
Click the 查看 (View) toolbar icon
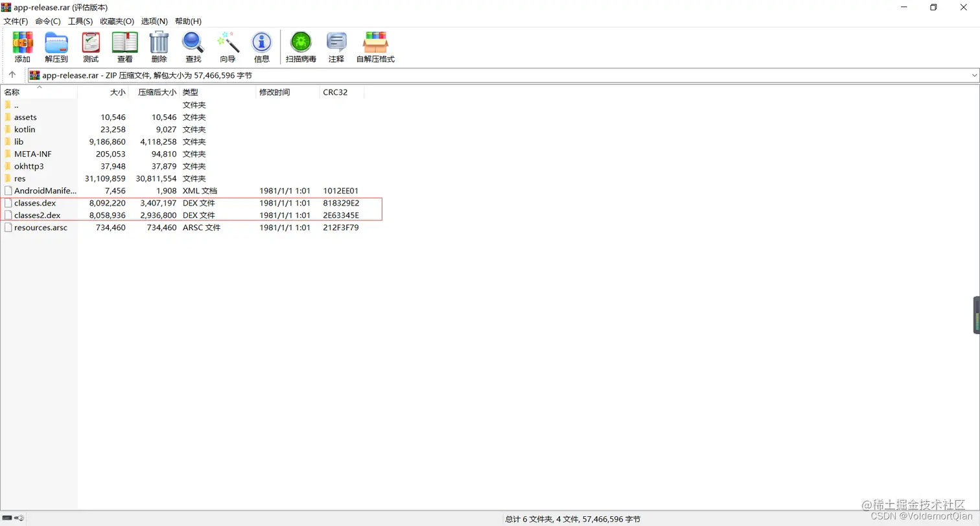(125, 43)
